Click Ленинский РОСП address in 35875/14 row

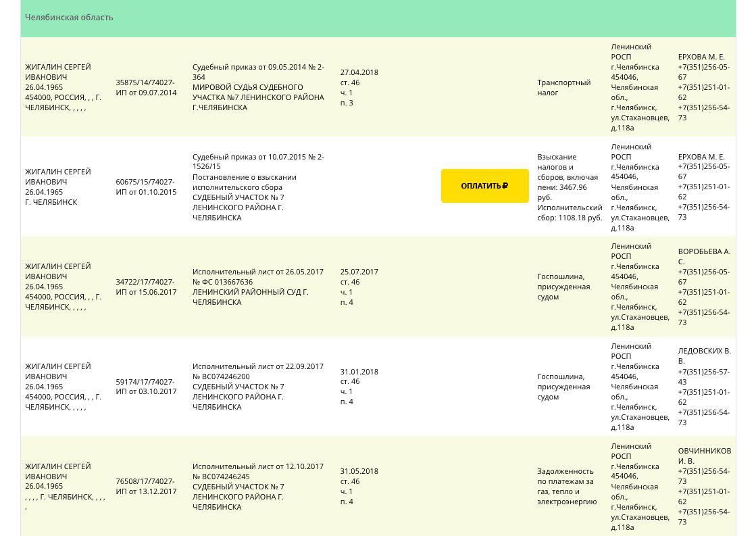640,87
